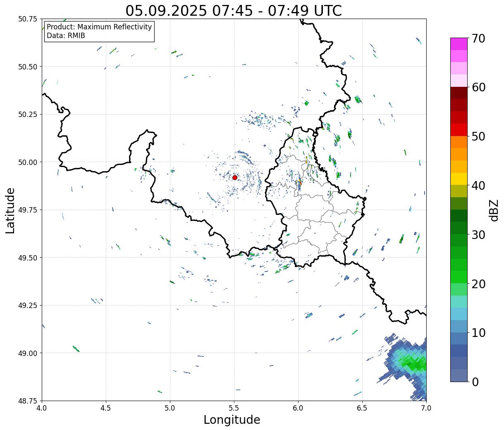Click the y-axis tick label "50.75"
Image resolution: width=504 pixels, height=430 pixels.
pyautogui.click(x=28, y=19)
